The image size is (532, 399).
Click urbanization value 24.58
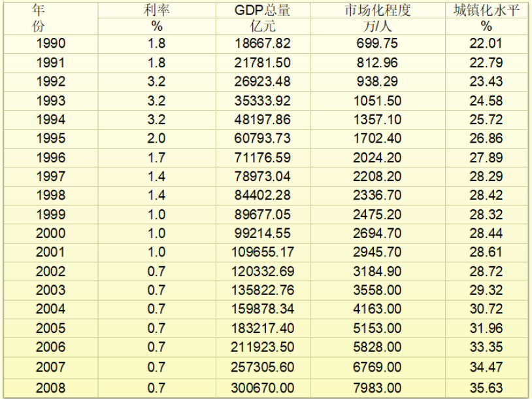(x=486, y=101)
